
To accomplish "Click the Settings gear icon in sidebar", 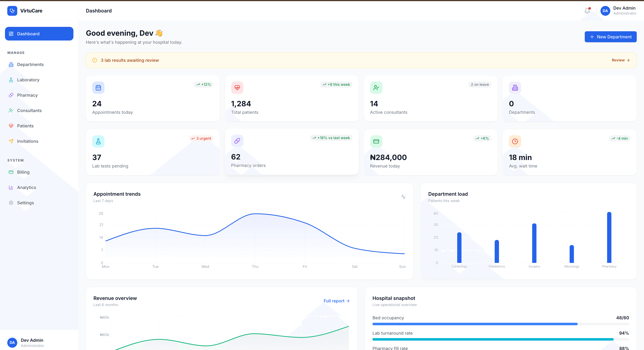I will 11,203.
